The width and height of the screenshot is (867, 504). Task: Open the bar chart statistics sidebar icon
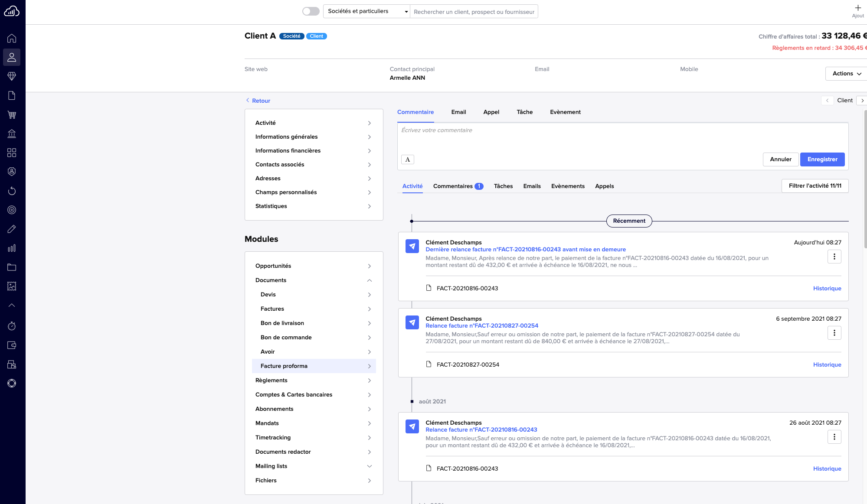point(12,248)
